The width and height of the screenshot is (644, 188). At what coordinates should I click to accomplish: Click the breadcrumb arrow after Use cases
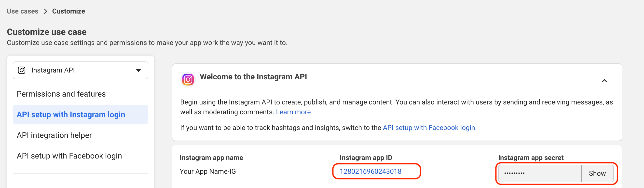pyautogui.click(x=45, y=11)
